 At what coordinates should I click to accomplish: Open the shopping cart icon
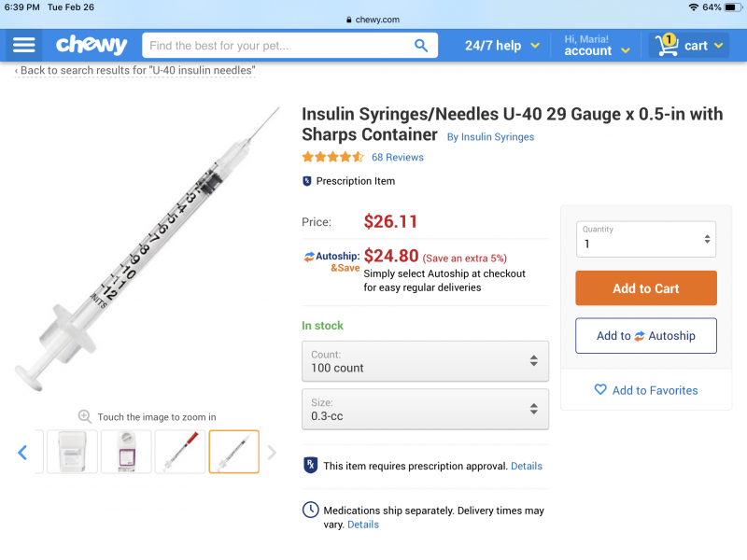click(667, 45)
